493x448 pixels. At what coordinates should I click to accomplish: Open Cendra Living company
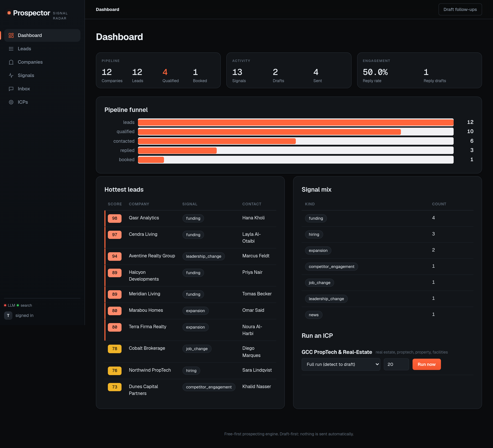143,234
